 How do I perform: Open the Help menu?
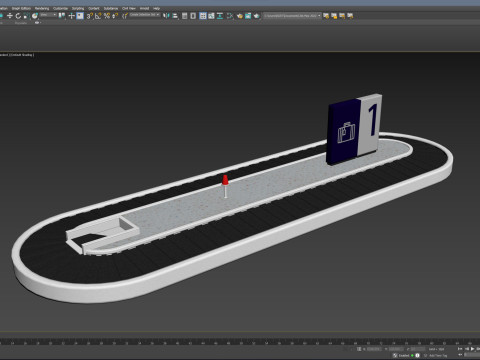click(156, 8)
